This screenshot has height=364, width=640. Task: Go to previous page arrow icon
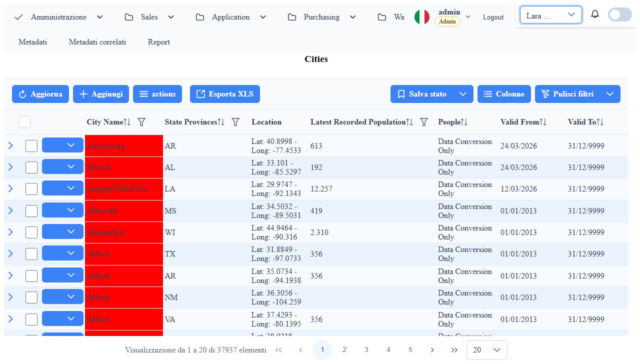300,350
